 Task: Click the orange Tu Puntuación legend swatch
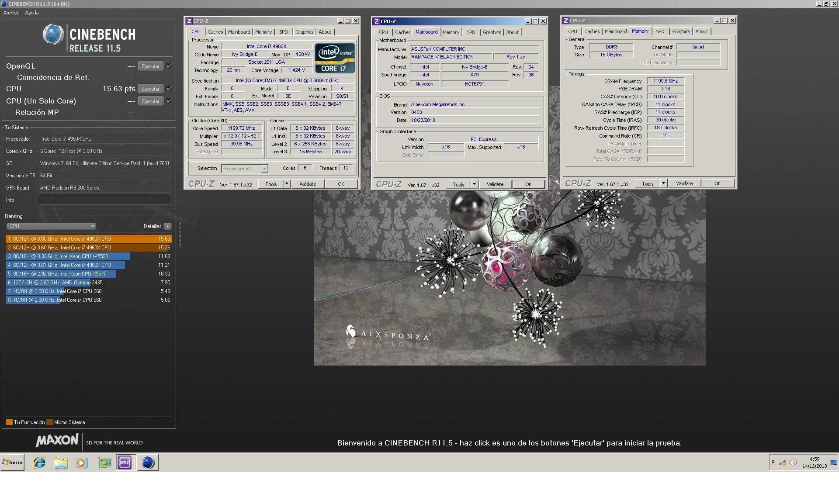click(9, 422)
